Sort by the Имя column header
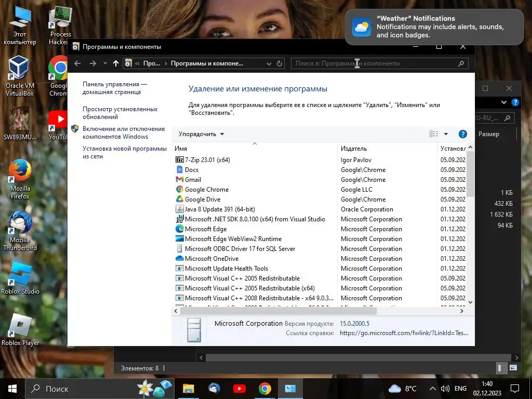Screen dimensions: 532x399 pos(255,148)
